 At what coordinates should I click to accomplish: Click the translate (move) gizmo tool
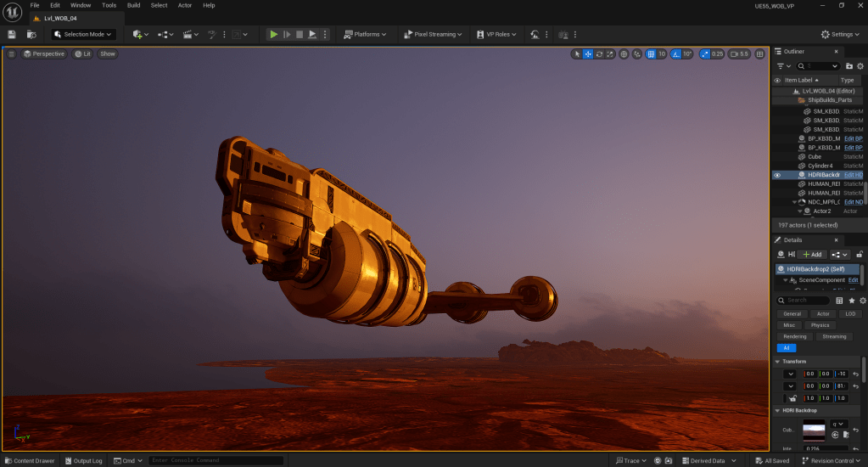coord(588,53)
